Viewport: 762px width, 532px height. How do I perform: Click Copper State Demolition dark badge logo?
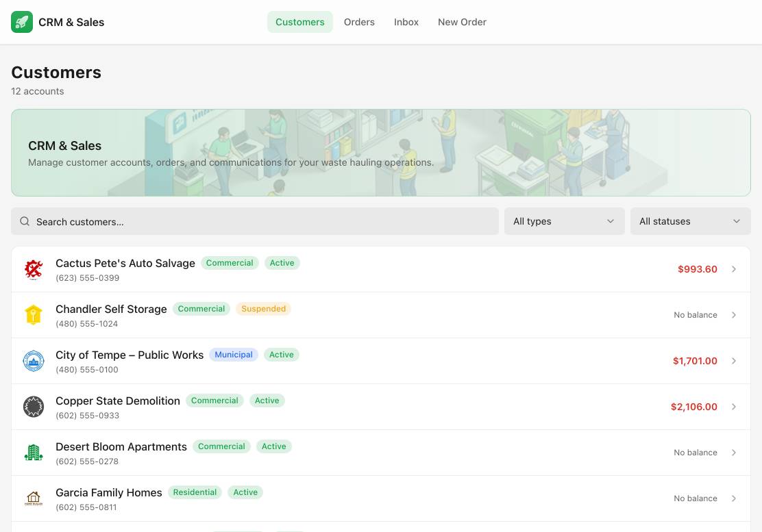click(34, 407)
